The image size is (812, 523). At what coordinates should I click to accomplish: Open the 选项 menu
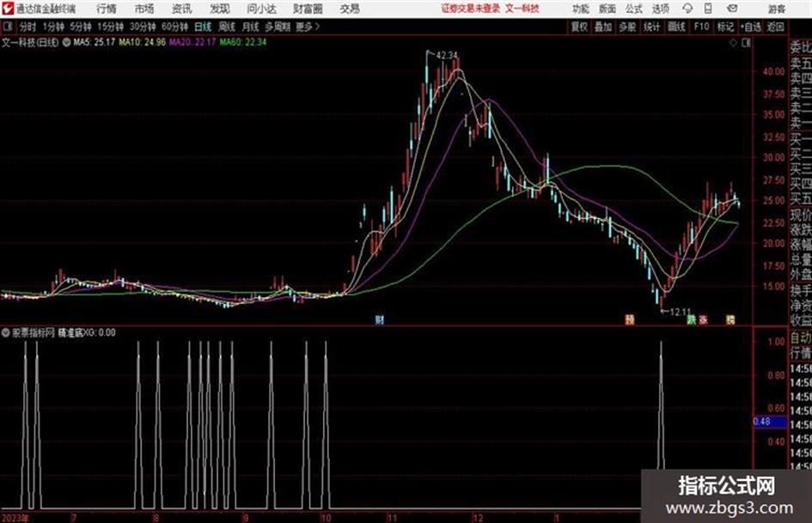pos(660,9)
